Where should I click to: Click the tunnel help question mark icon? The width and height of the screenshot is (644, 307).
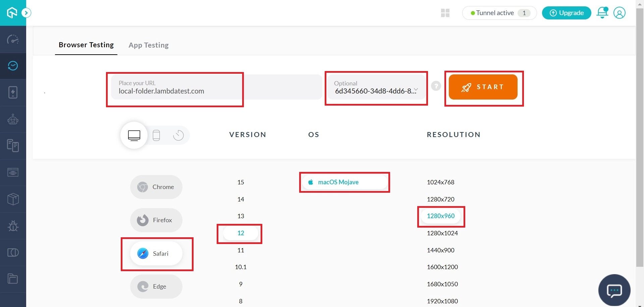click(x=436, y=86)
